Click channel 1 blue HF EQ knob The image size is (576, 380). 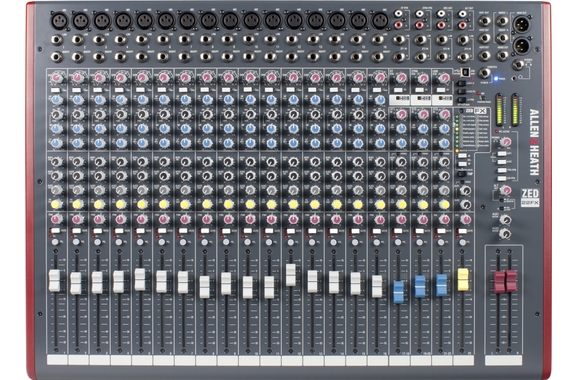pyautogui.click(x=57, y=100)
